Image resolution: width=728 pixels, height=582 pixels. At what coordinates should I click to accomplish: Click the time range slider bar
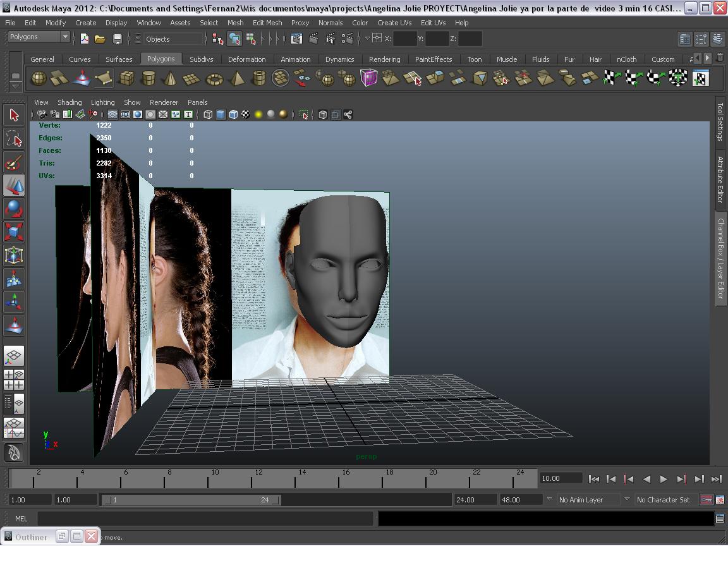190,500
